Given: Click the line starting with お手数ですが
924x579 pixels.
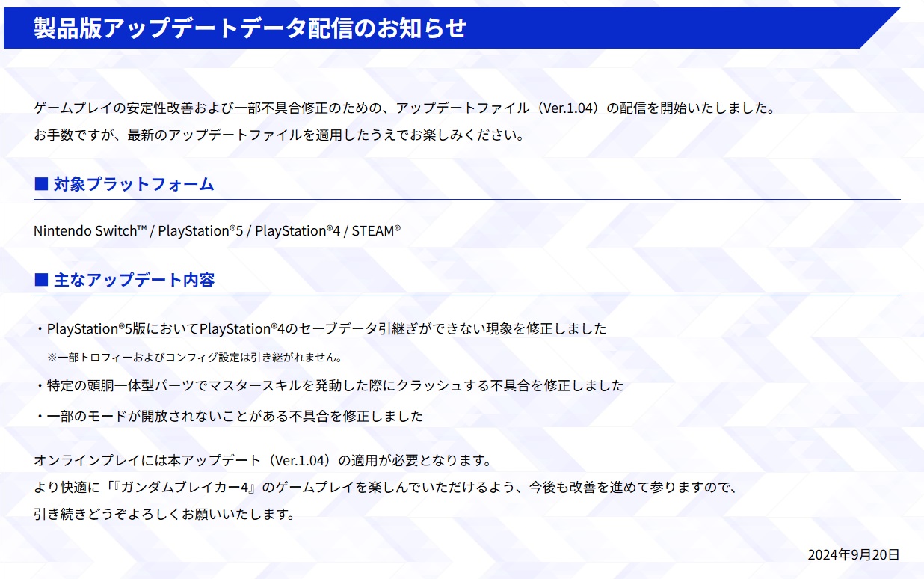Looking at the screenshot, I should [278, 135].
